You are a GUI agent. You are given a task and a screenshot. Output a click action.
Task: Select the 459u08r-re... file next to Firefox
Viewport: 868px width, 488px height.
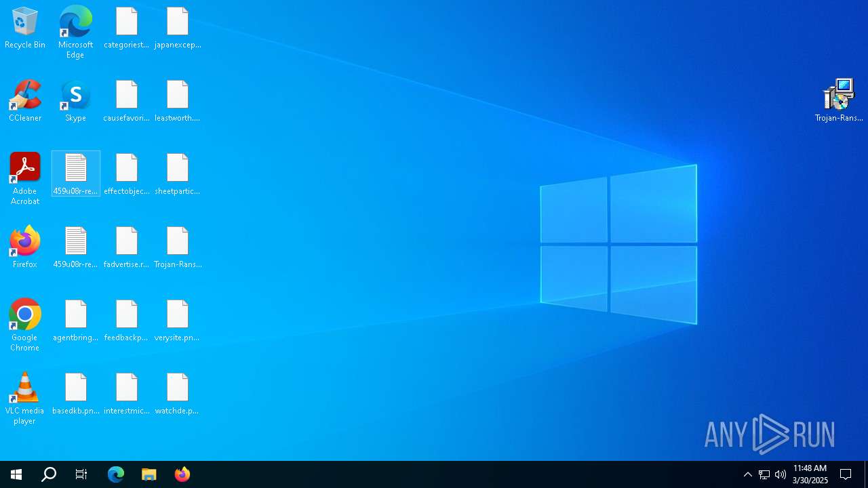(x=75, y=248)
